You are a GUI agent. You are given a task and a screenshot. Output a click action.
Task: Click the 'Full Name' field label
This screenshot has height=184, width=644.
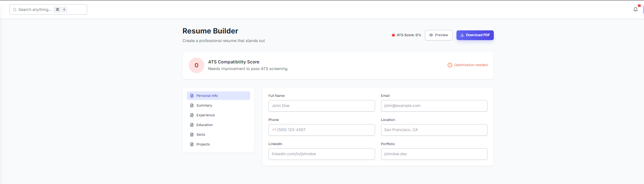277,96
